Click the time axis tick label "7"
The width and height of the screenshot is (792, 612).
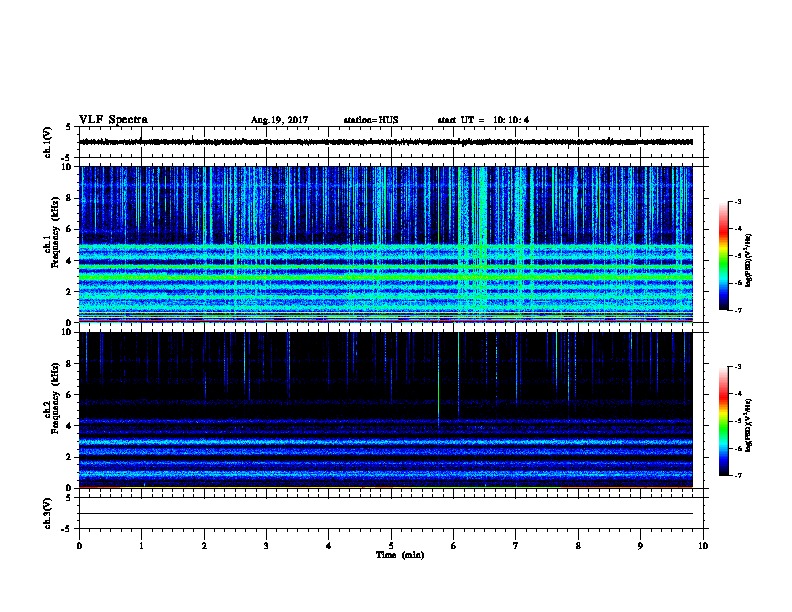click(516, 546)
